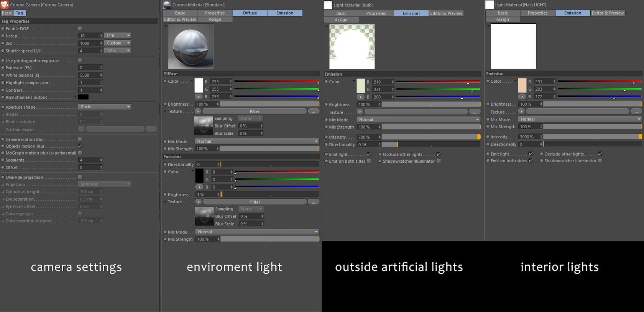Image resolution: width=644 pixels, height=312 pixels.
Task: Click Hala LIGHT peach emission color swatch
Action: click(522, 85)
